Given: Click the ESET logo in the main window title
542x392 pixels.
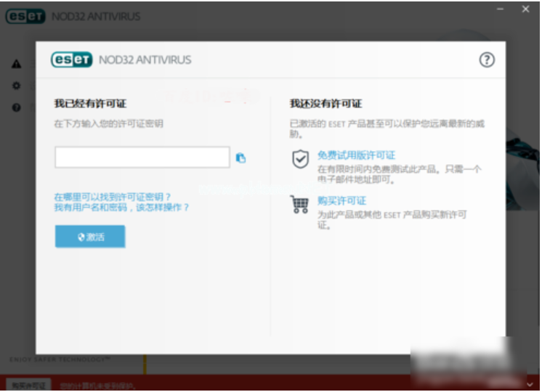Looking at the screenshot, I should [x=25, y=16].
